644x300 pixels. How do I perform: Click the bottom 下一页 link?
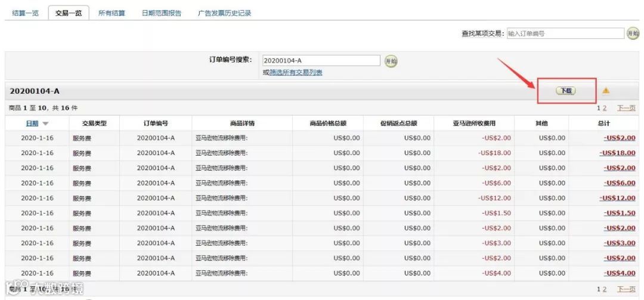tap(626, 289)
